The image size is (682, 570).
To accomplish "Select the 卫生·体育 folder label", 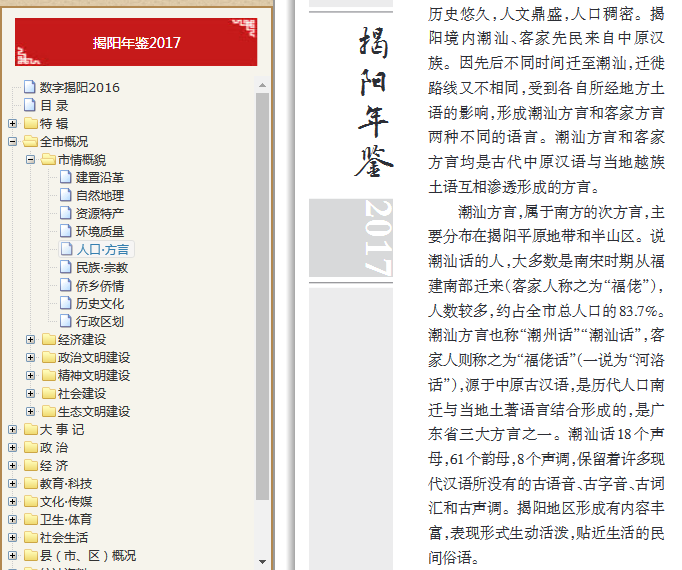I will coord(66,520).
